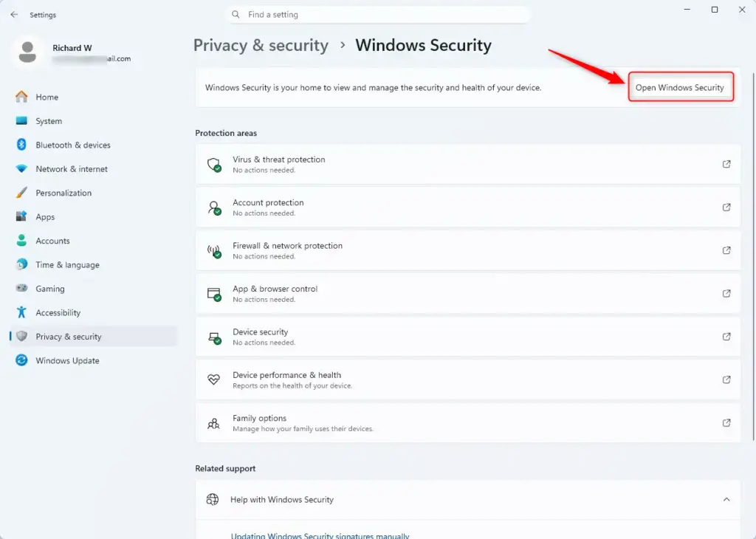Viewport: 756px width, 539px height.
Task: Click the Device security laptop icon
Action: point(214,337)
